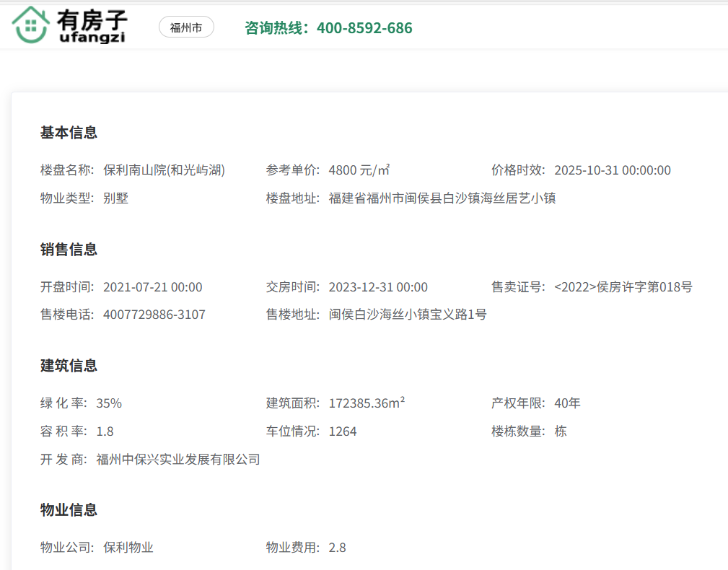This screenshot has width=728, height=570.
Task: Click the 基本信息 section heading
Action: 69,133
